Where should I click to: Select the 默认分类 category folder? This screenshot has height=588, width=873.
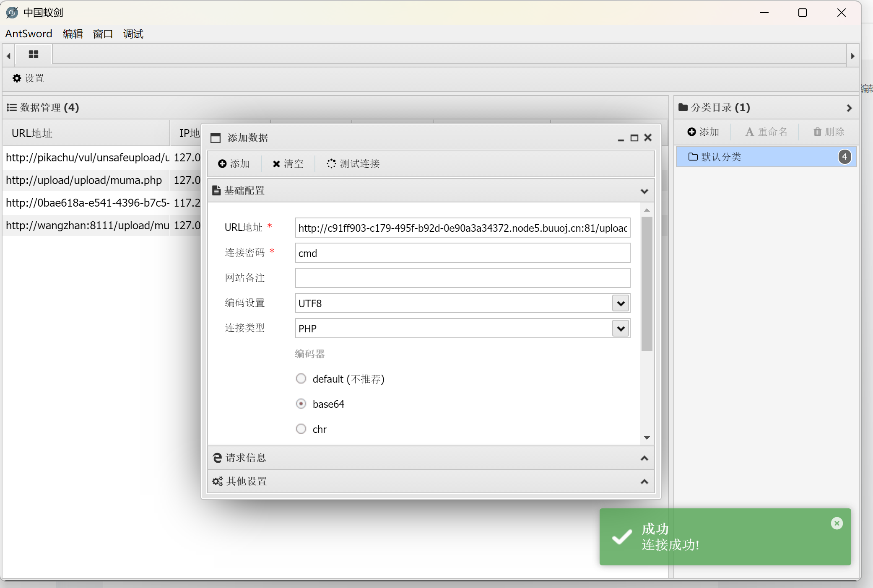tap(720, 157)
